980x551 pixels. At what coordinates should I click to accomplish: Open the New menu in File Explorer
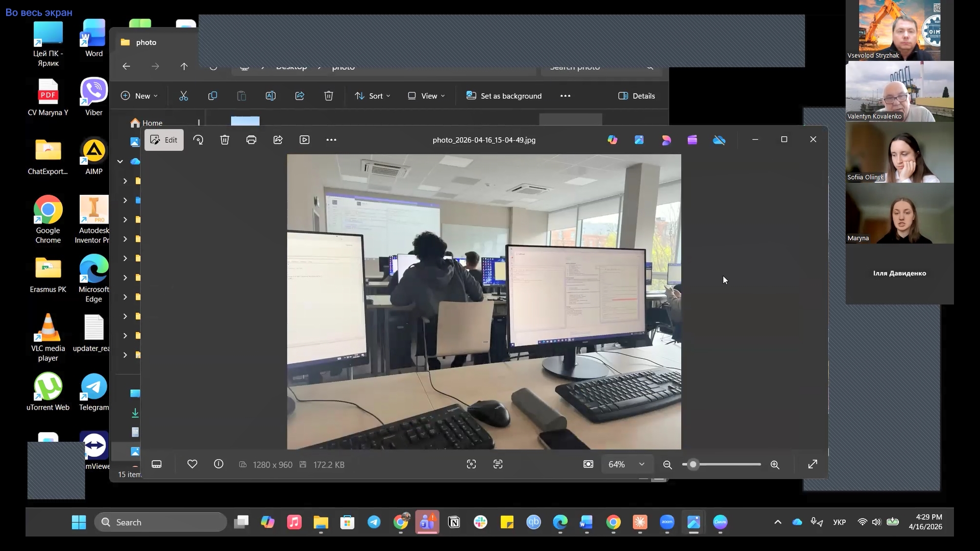click(x=139, y=96)
